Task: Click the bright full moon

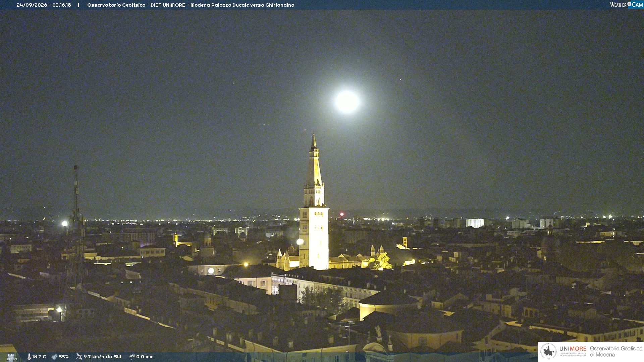Action: [x=347, y=102]
